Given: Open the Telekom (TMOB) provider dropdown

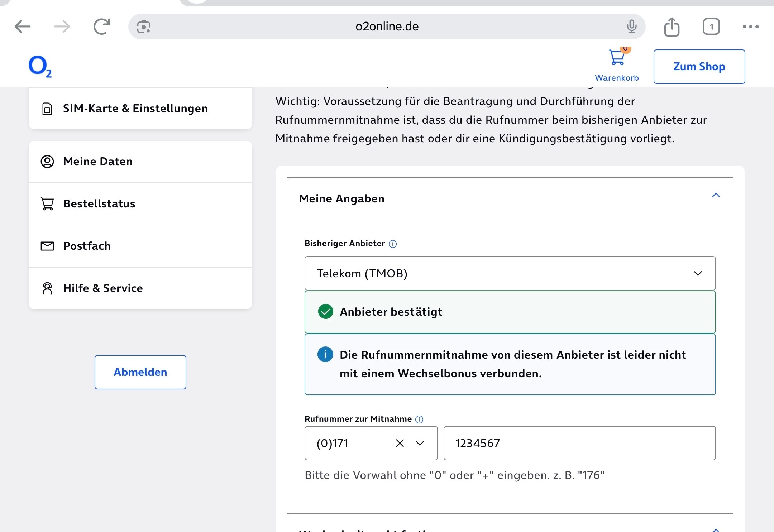Looking at the screenshot, I should (x=510, y=273).
